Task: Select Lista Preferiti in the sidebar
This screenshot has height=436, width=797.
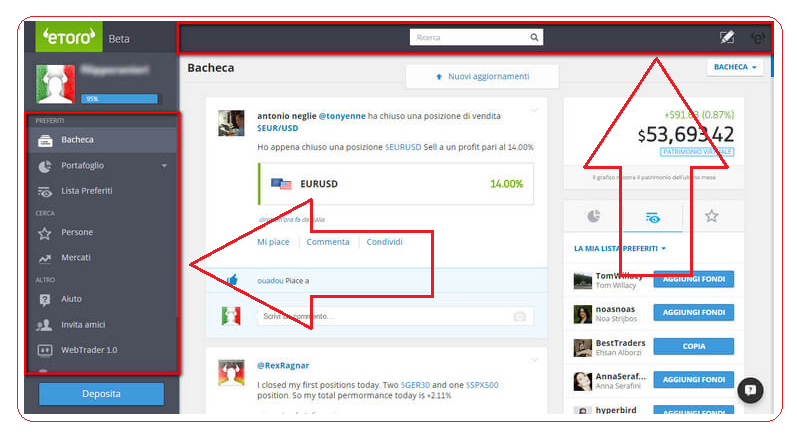Action: (x=102, y=191)
